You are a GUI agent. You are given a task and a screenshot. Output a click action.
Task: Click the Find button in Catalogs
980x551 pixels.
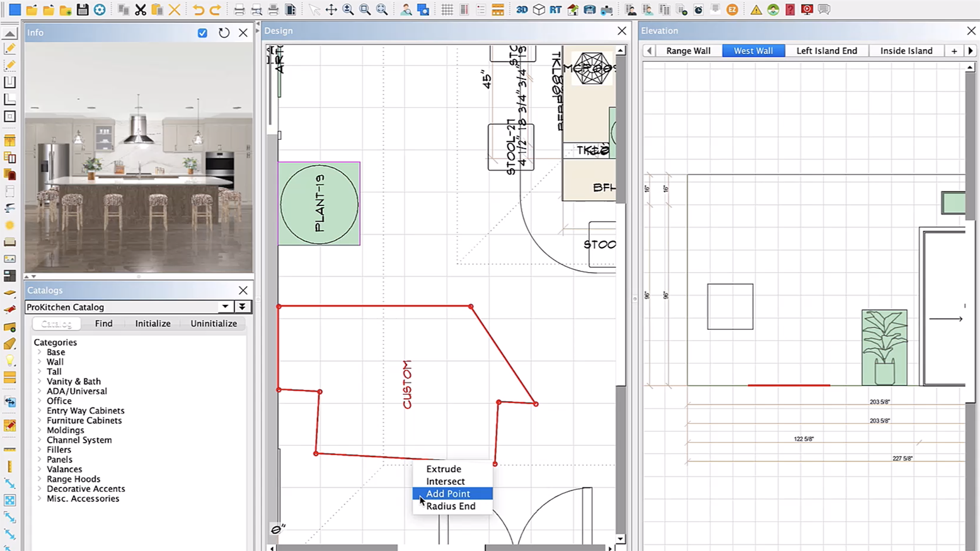click(103, 323)
